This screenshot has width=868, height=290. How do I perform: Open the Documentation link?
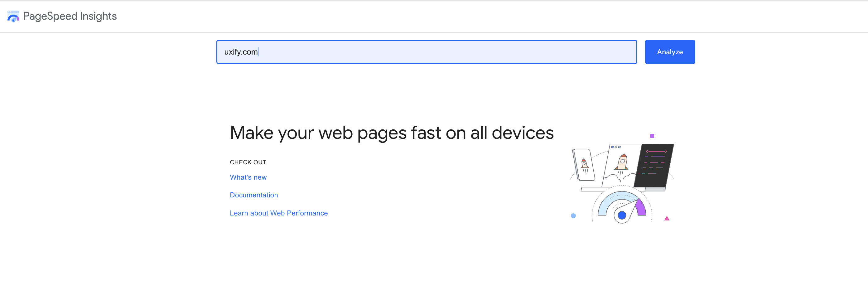click(x=254, y=195)
